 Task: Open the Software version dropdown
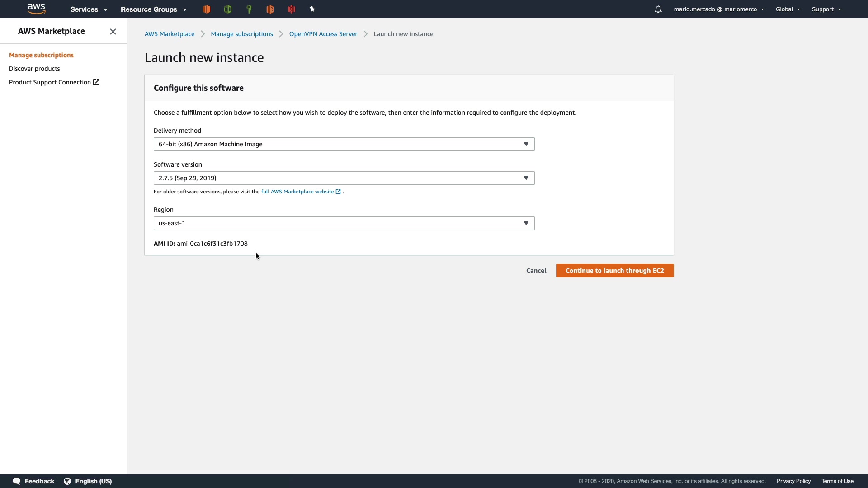pyautogui.click(x=344, y=178)
